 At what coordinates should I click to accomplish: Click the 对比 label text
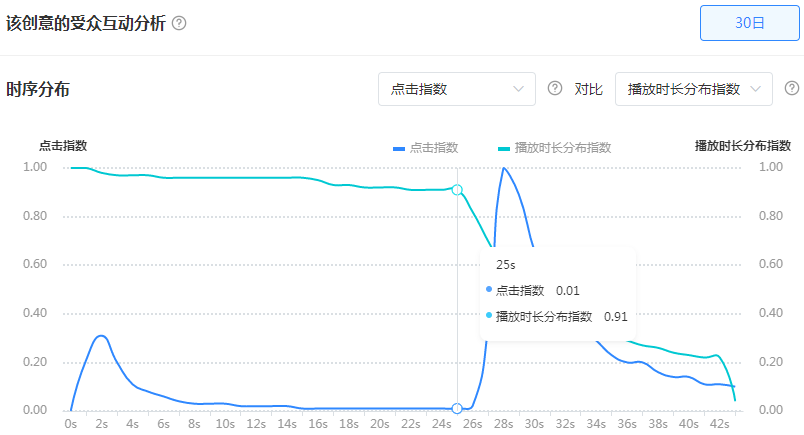coord(588,89)
